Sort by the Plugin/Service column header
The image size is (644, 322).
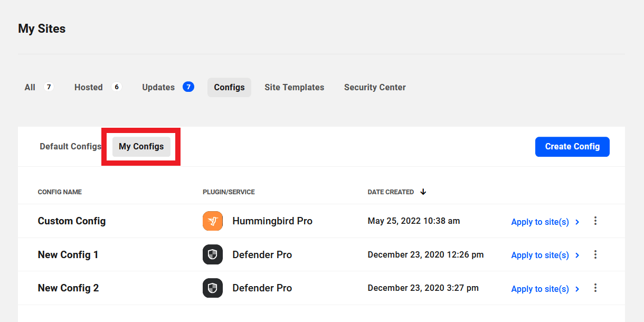coord(229,192)
